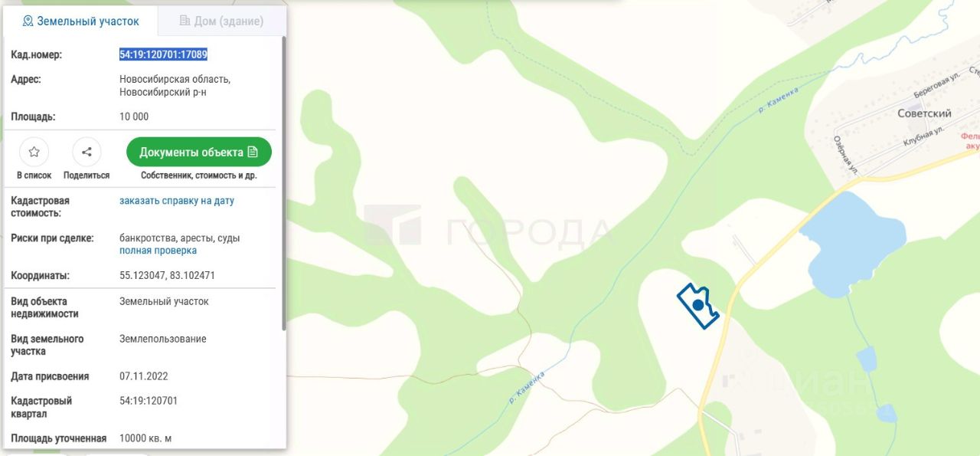Open Документы объекта button
This screenshot has height=456, width=980.
[x=199, y=152]
